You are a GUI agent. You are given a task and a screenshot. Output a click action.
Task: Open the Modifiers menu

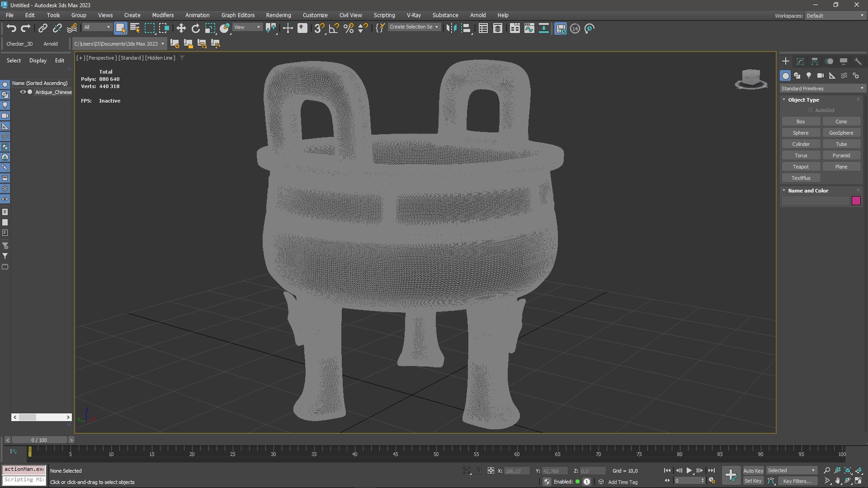pos(163,15)
